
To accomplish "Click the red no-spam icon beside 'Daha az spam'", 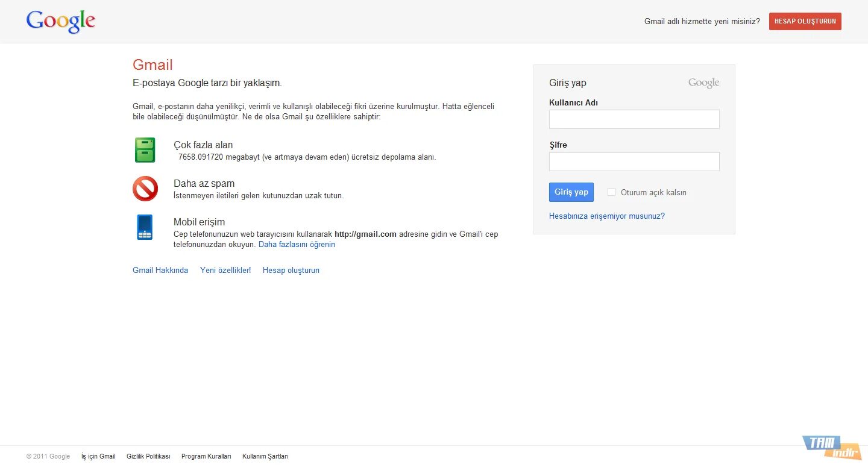I will click(x=145, y=189).
